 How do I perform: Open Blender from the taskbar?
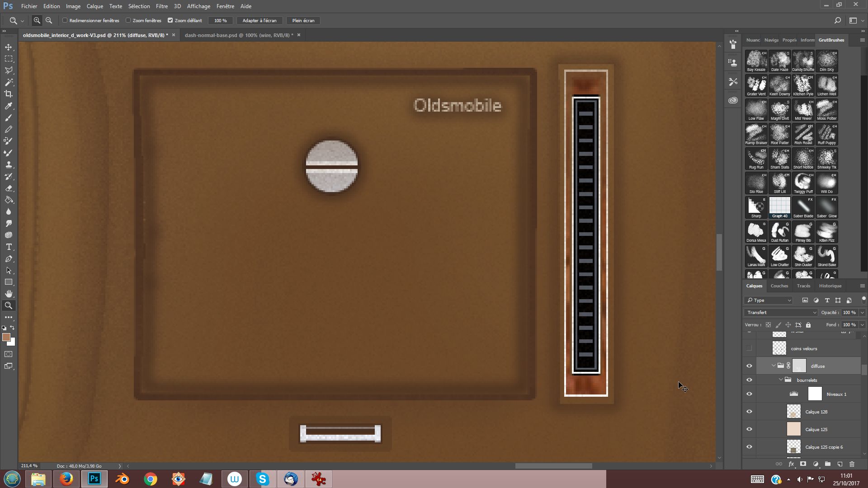point(123,479)
